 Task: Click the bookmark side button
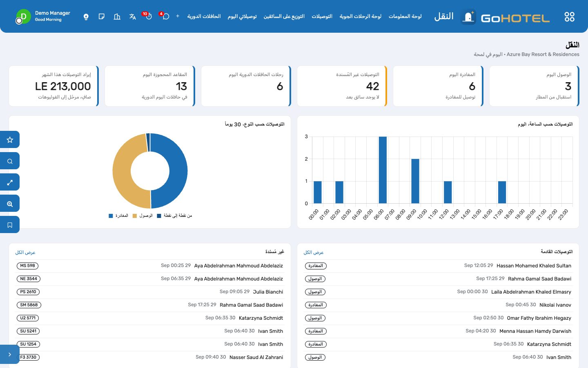(10, 225)
